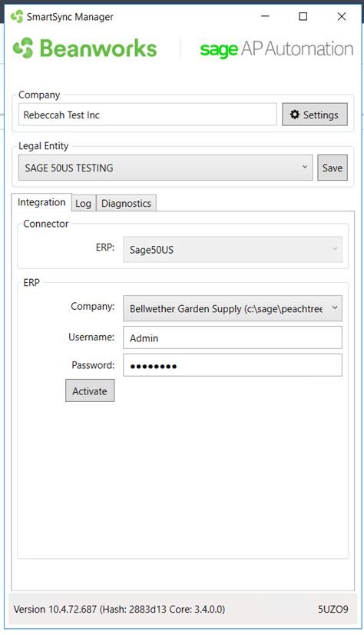This screenshot has height=635, width=364.
Task: Open the Diagnostics tab
Action: 126,203
